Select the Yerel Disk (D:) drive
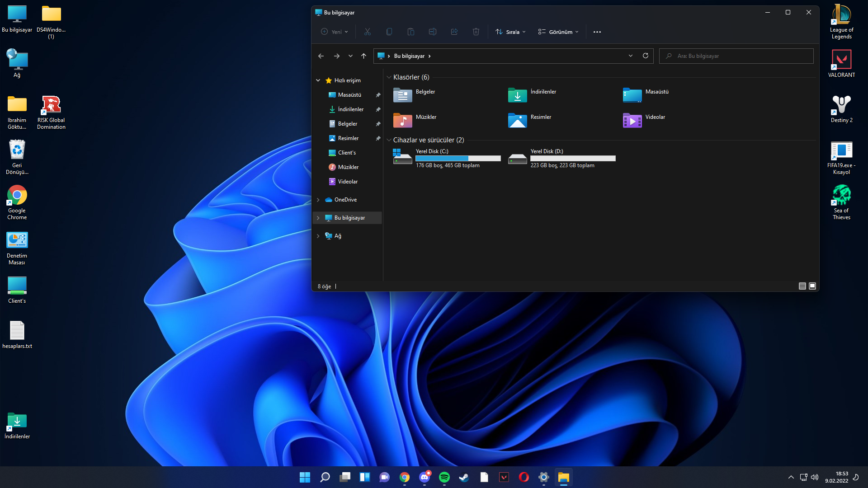 coord(562,158)
